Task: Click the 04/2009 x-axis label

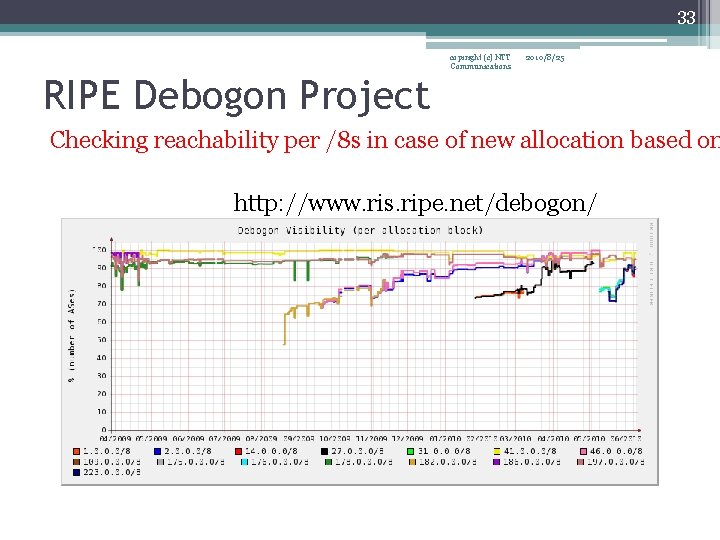Action: (115, 439)
